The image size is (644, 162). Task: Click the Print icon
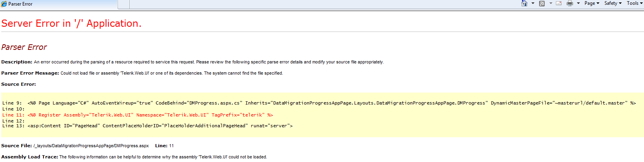pos(570,3)
